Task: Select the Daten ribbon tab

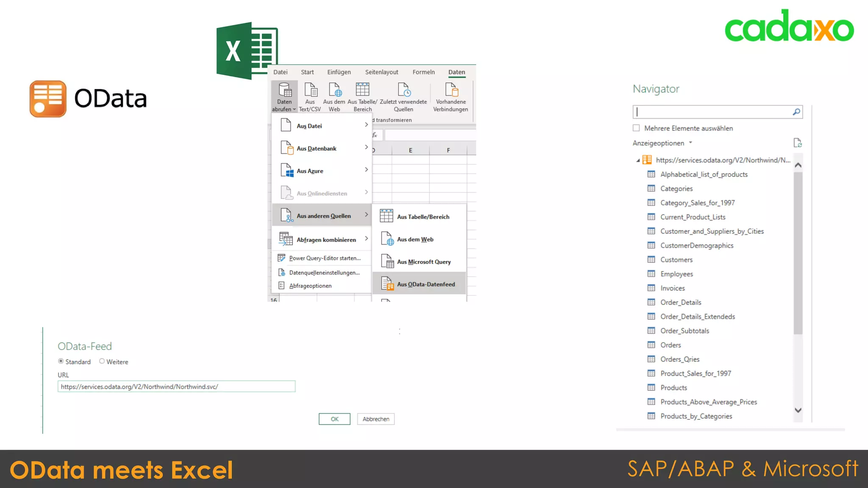Action: click(x=456, y=72)
